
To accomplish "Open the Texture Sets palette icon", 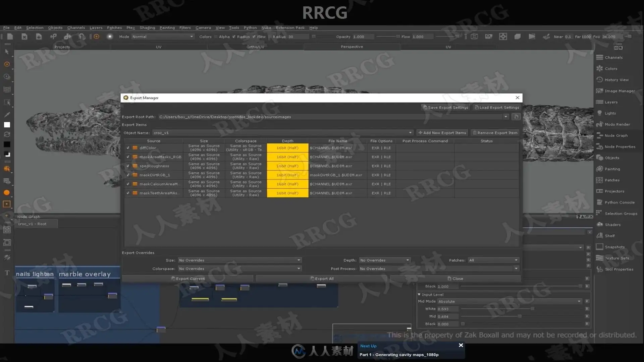I will 600,258.
